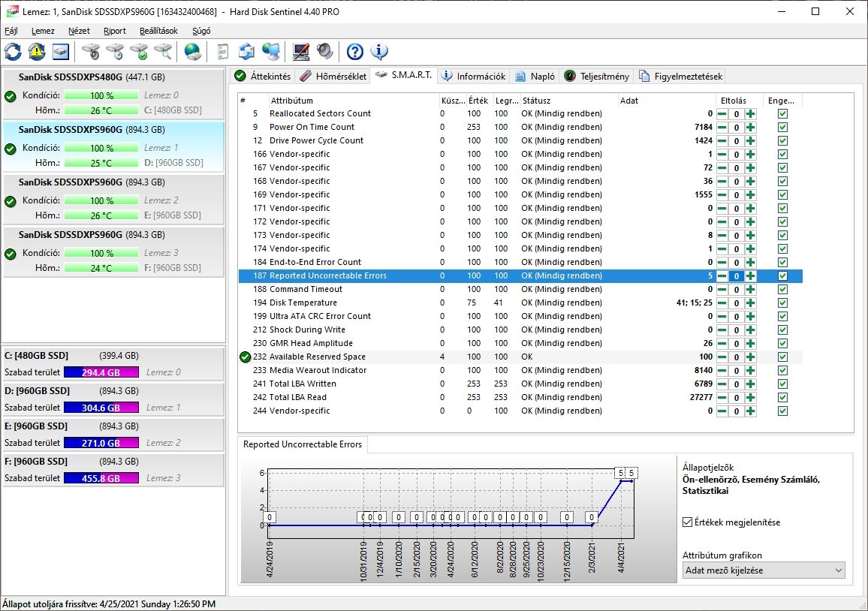Select the End-to-End Error Count row

520,262
